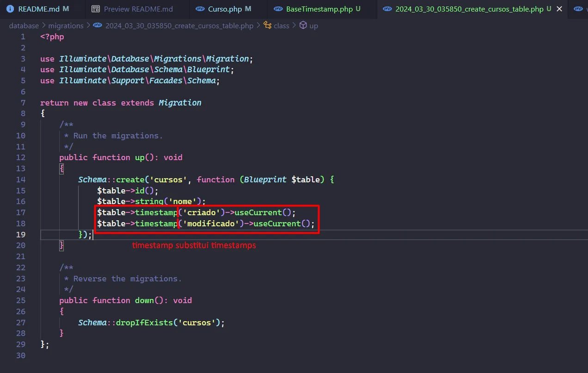This screenshot has width=588, height=373.
Task: Open the Preview README.md tab
Action: (x=138, y=9)
